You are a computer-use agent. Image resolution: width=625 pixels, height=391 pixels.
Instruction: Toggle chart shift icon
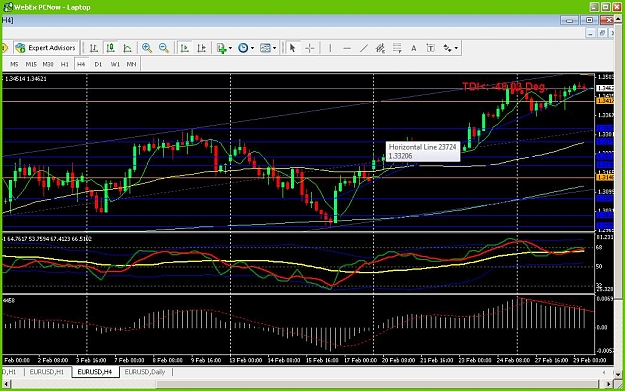point(202,48)
